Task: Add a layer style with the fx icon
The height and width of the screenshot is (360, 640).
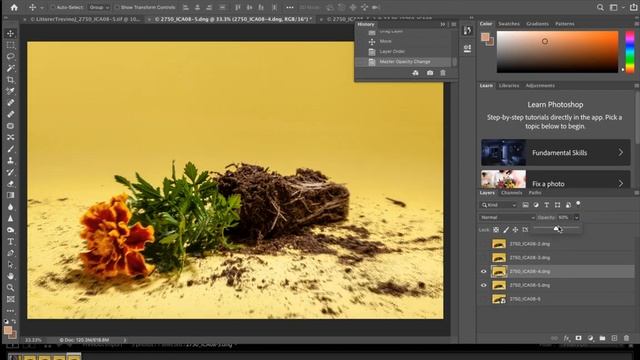Action: coord(567,338)
